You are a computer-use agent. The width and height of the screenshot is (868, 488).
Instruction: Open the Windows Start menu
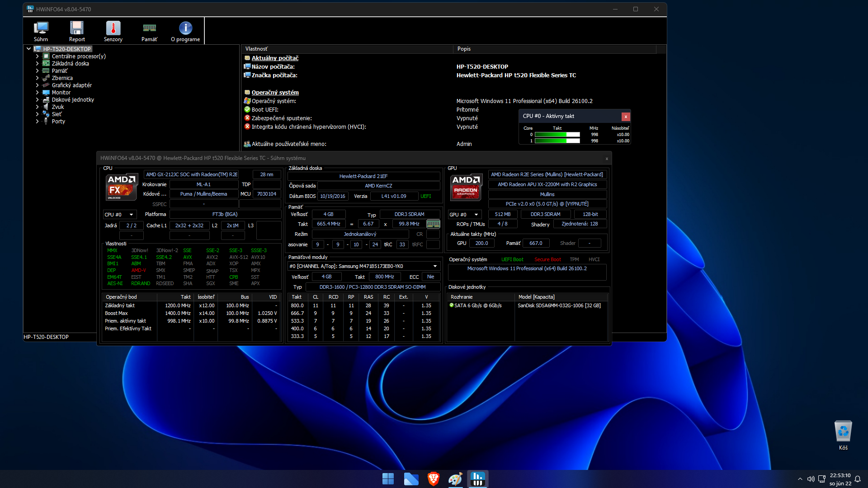coord(388,479)
